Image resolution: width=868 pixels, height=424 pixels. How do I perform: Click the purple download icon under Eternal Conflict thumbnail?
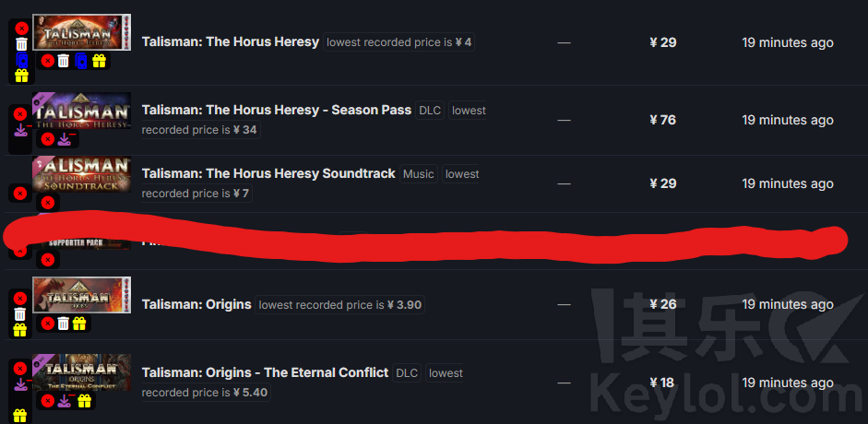tap(65, 401)
